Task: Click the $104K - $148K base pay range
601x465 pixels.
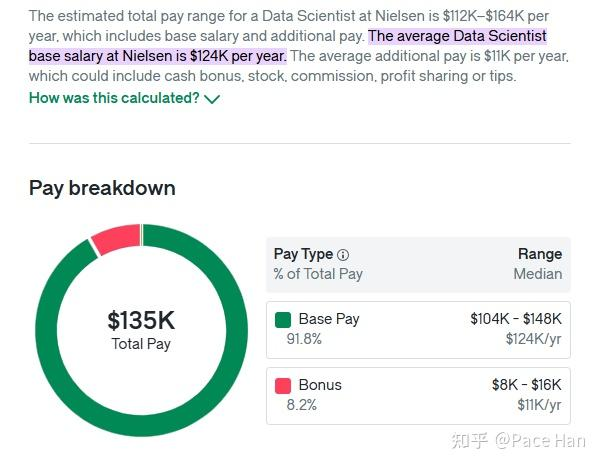Action: pos(516,319)
